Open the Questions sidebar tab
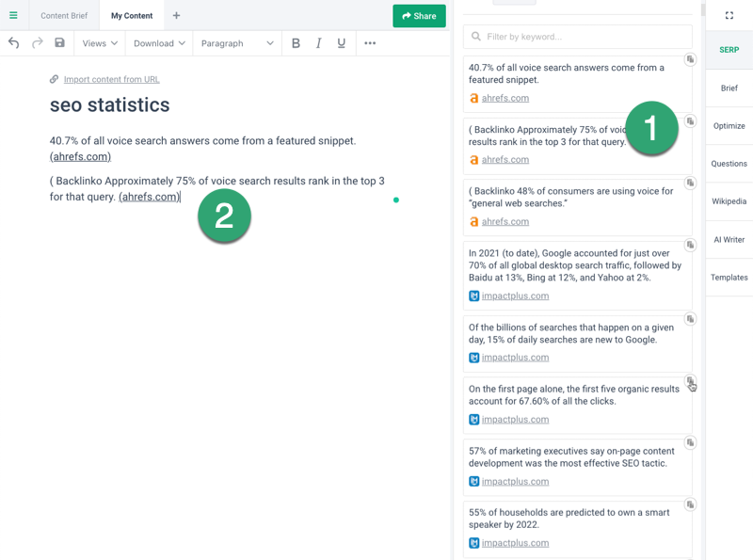This screenshot has height=560, width=753. 729,163
